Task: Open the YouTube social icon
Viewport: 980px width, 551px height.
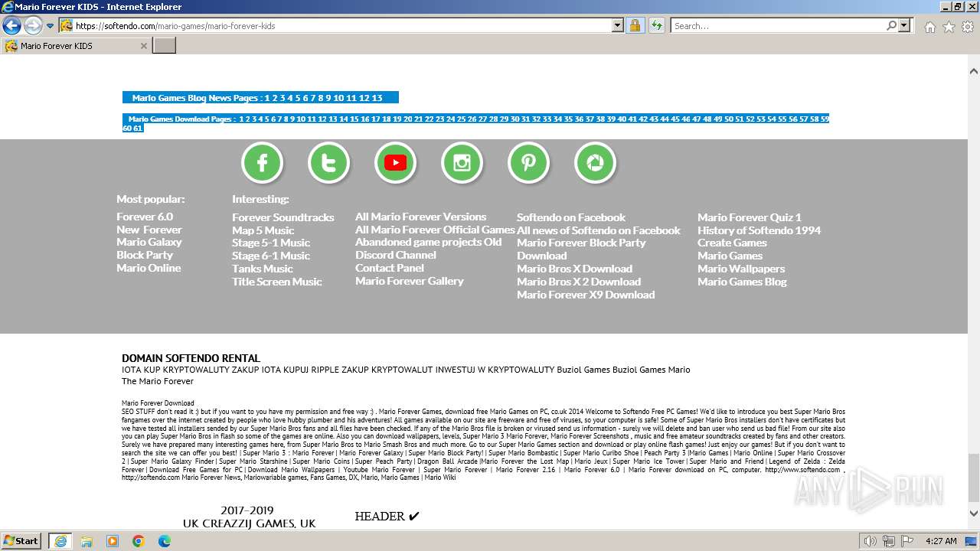Action: 396,163
